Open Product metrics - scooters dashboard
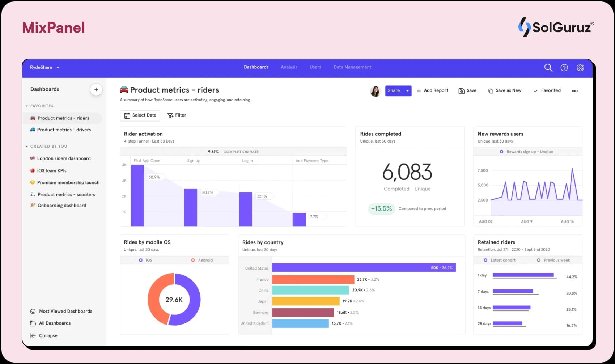The width and height of the screenshot is (615, 364). [66, 195]
